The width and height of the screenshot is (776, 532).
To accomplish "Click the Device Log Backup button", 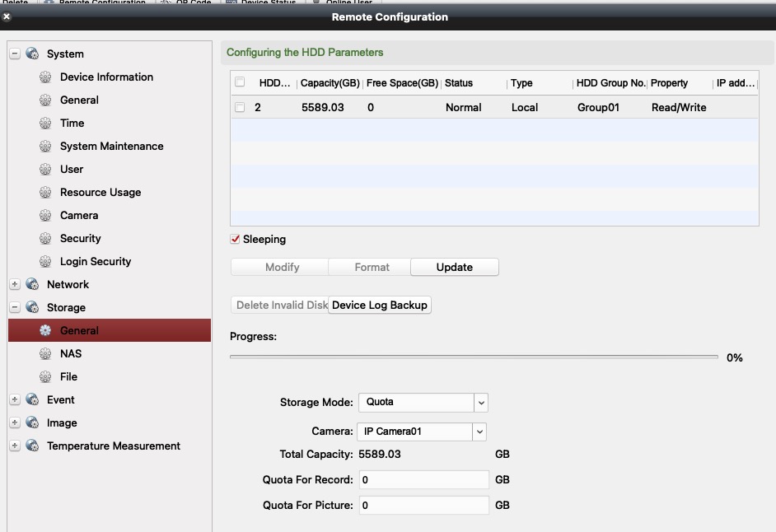I will pos(380,306).
